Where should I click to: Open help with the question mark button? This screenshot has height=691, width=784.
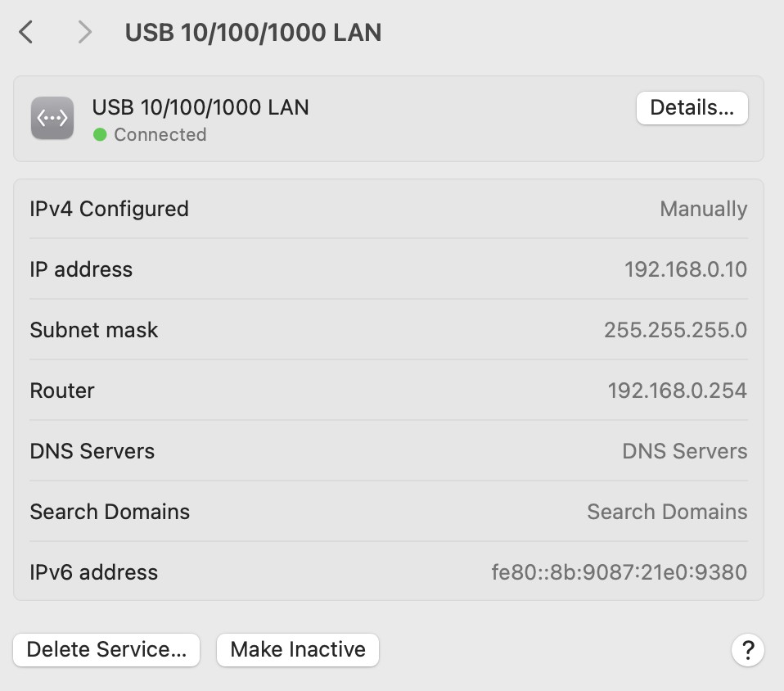(747, 650)
